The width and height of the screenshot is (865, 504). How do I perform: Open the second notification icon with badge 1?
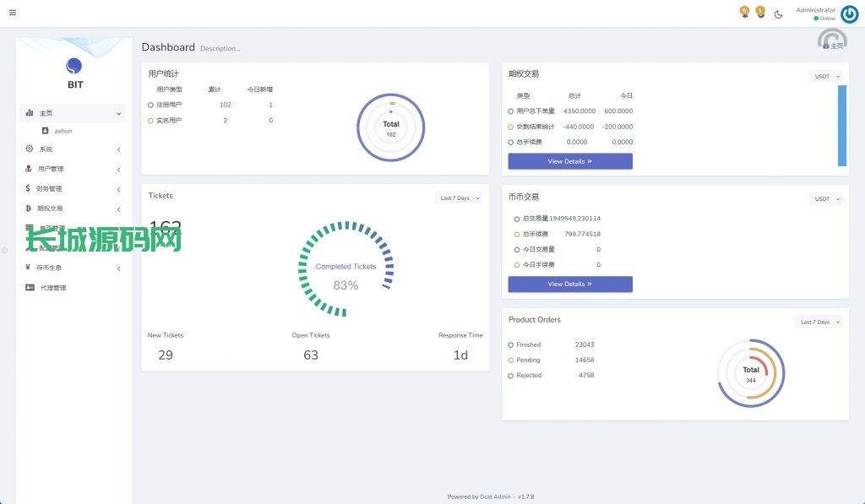760,13
